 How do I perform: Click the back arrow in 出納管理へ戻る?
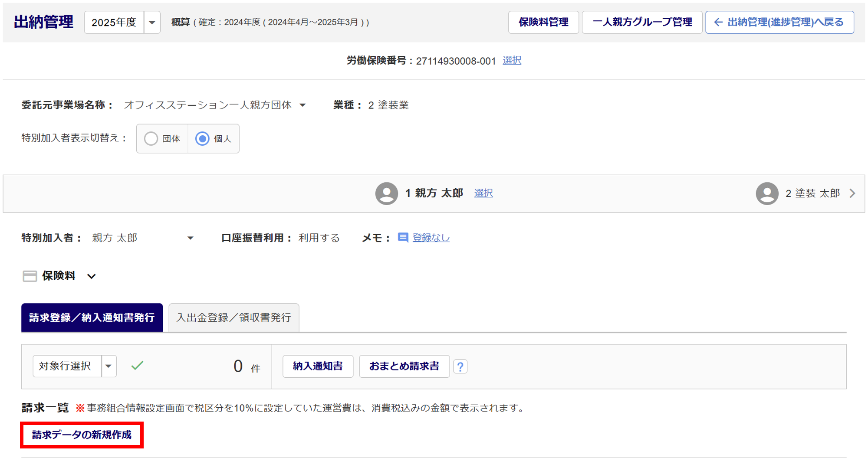point(718,22)
